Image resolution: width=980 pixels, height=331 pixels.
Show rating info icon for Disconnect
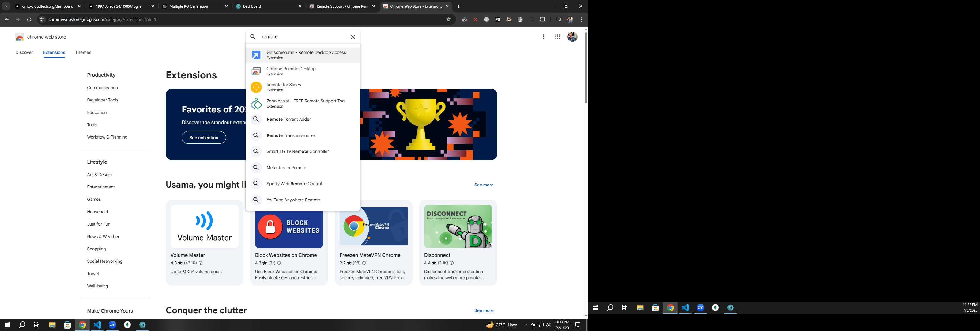(x=452, y=263)
